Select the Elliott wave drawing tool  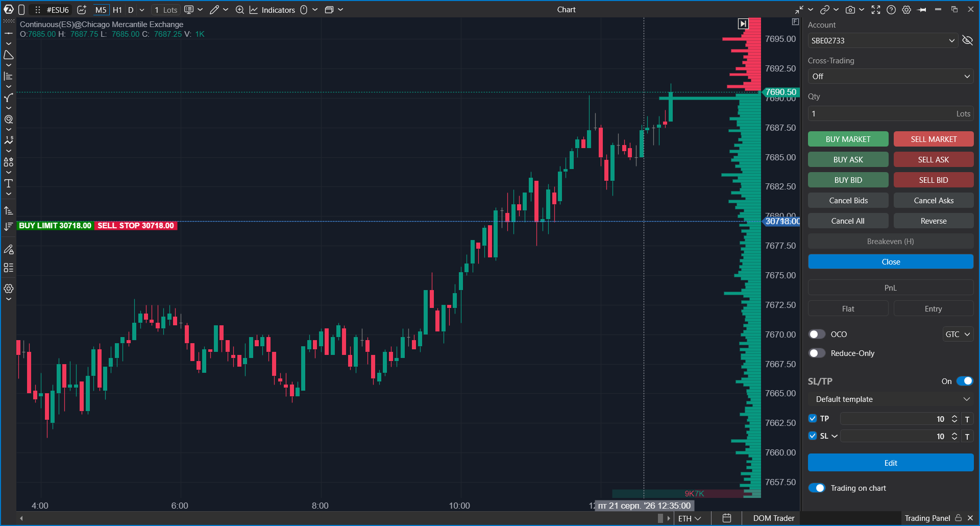click(x=9, y=140)
